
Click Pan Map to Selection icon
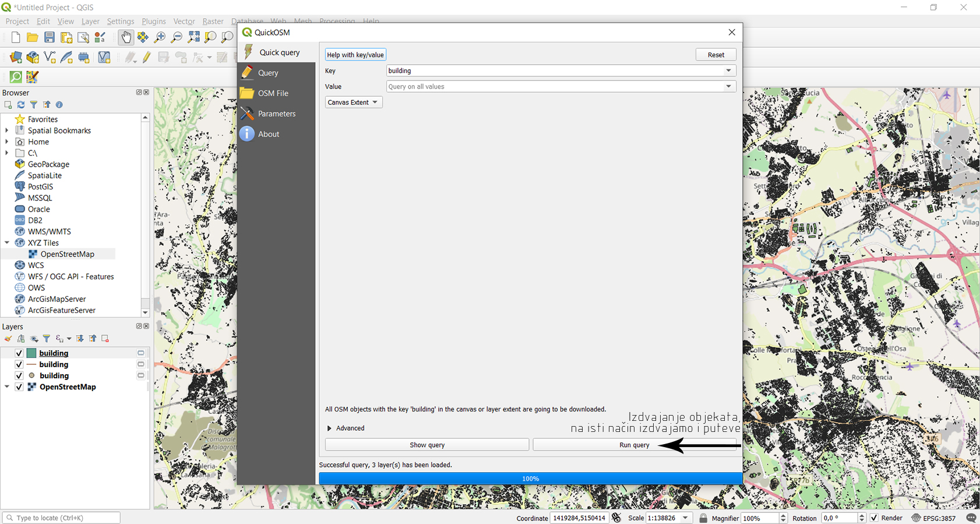(143, 37)
